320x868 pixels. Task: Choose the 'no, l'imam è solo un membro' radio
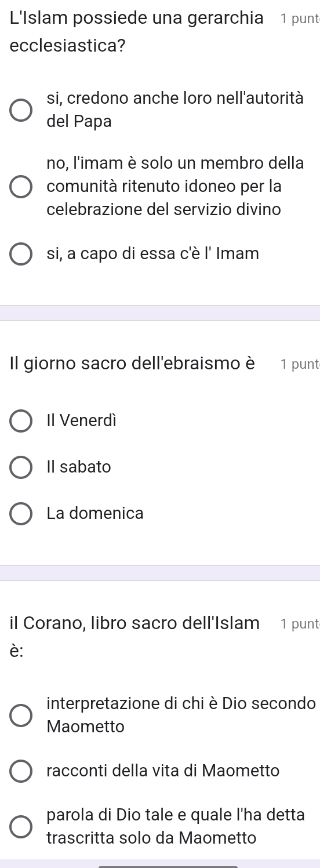[21, 187]
